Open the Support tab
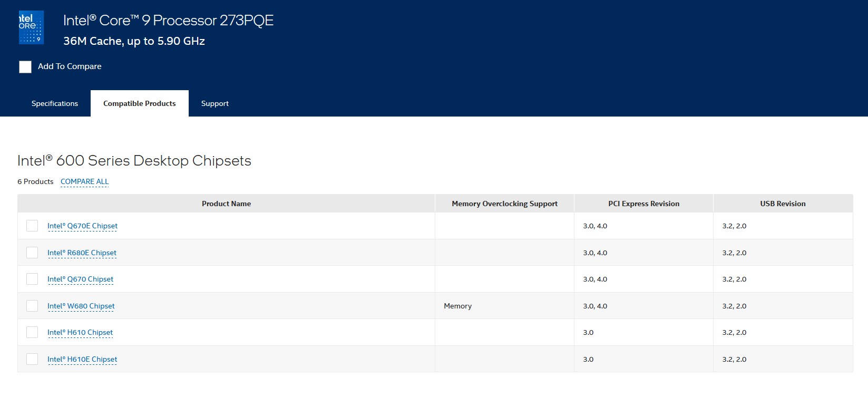 pos(215,103)
